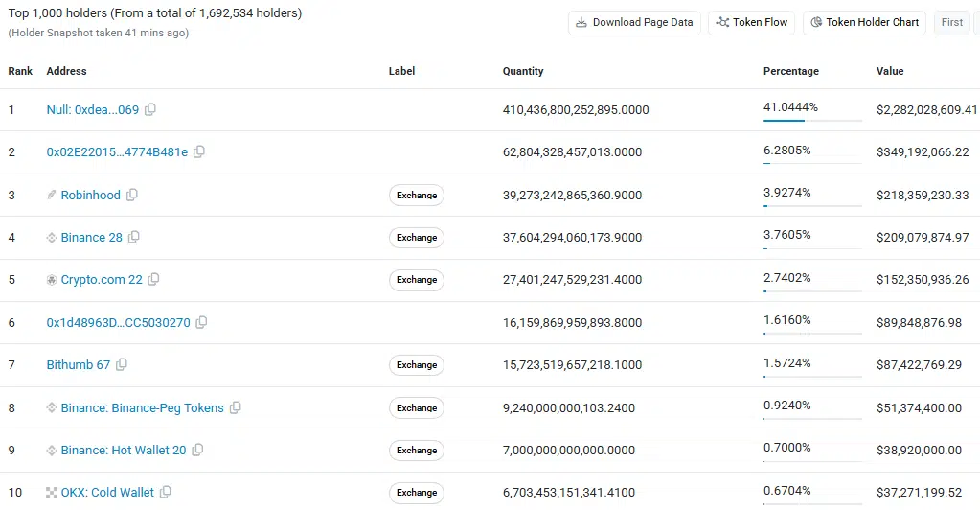Image resolution: width=980 pixels, height=510 pixels.
Task: Copy the Null: 0xdea...069 address
Action: (x=150, y=109)
